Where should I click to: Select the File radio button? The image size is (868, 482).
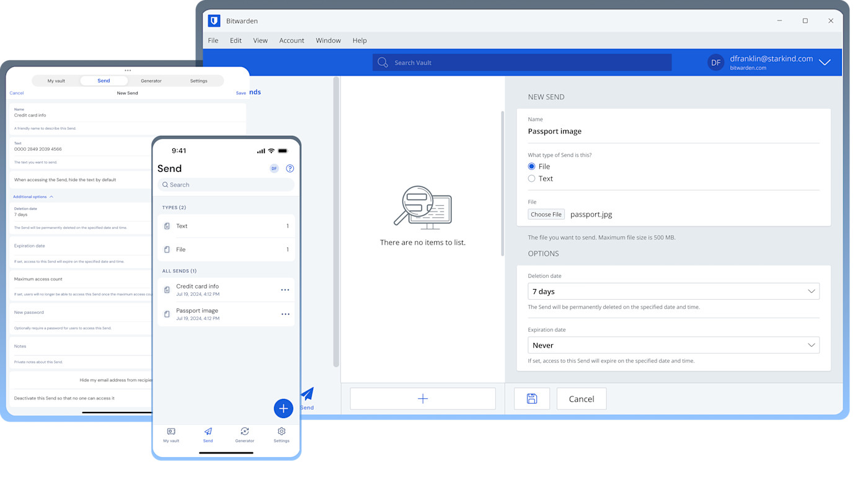click(x=531, y=166)
